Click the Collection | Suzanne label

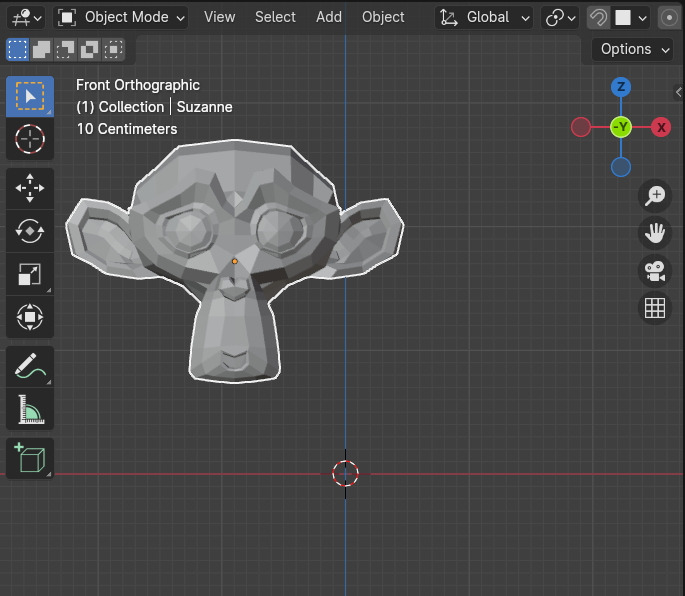click(x=154, y=107)
